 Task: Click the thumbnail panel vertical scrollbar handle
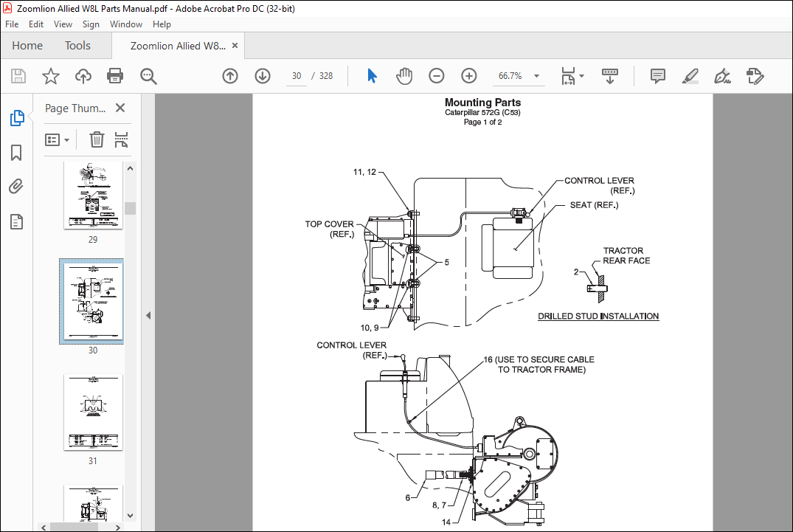pos(130,208)
